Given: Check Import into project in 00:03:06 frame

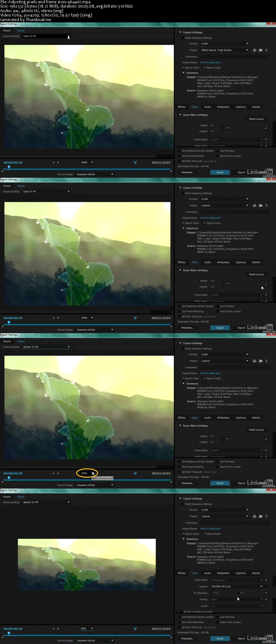Looking at the screenshot, I should pyautogui.click(x=218, y=467).
